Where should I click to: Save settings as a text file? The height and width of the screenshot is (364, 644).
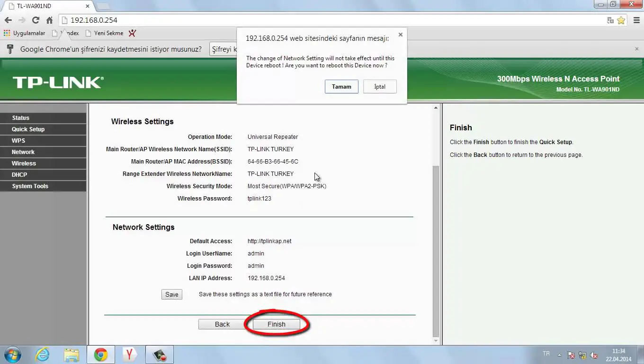[x=171, y=294]
